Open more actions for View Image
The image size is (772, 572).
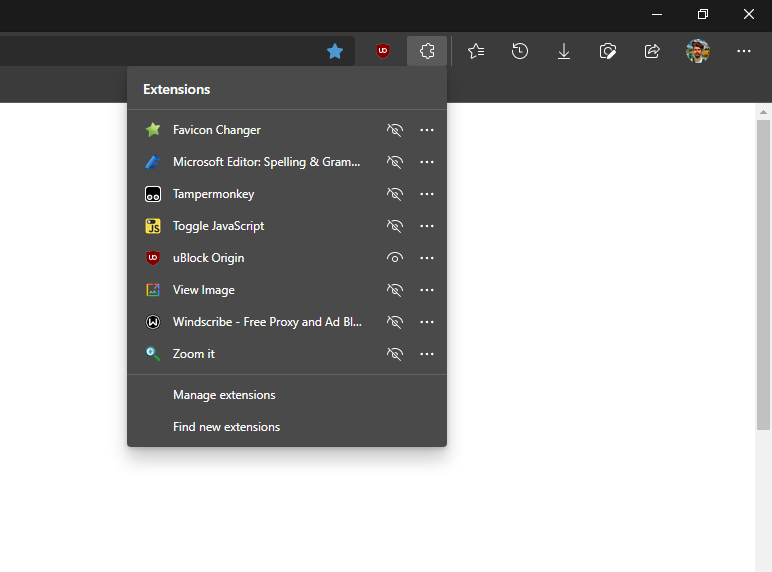click(427, 290)
